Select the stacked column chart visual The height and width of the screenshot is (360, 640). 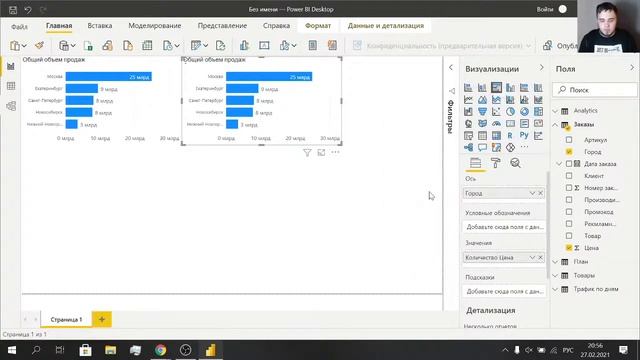point(482,87)
